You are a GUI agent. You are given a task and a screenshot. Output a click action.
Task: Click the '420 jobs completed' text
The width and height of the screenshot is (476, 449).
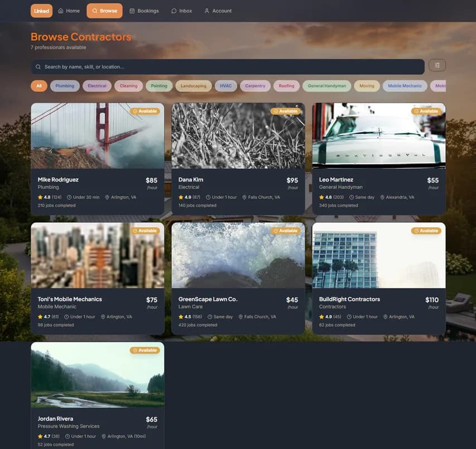click(198, 325)
